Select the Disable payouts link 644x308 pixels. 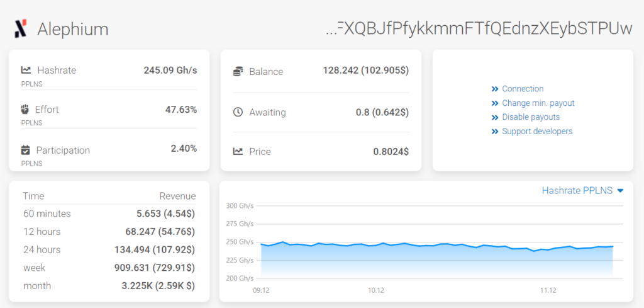coord(531,117)
